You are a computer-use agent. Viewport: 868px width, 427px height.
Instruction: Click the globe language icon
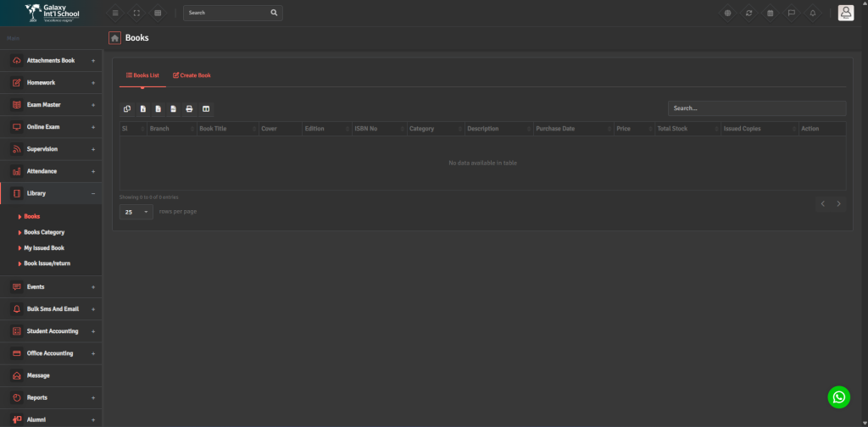coord(727,13)
